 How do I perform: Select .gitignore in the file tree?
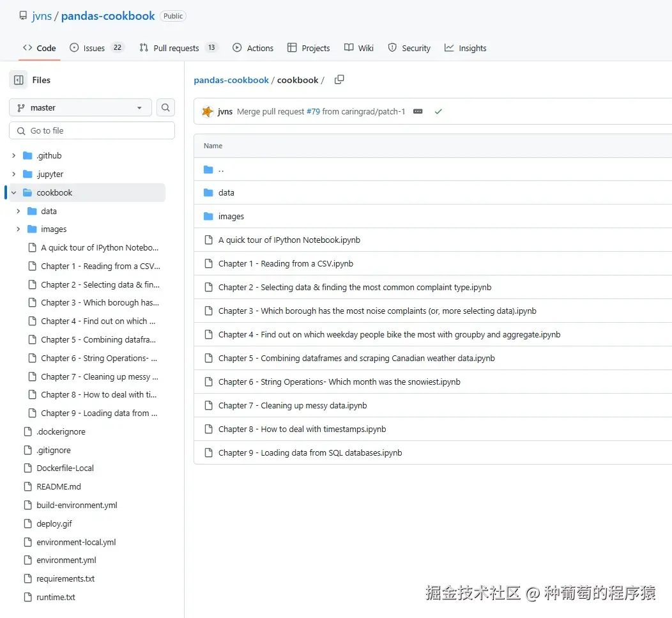(54, 450)
